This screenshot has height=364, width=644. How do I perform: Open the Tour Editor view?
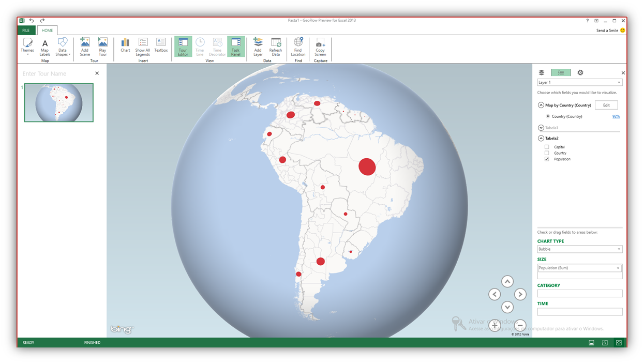(x=183, y=47)
